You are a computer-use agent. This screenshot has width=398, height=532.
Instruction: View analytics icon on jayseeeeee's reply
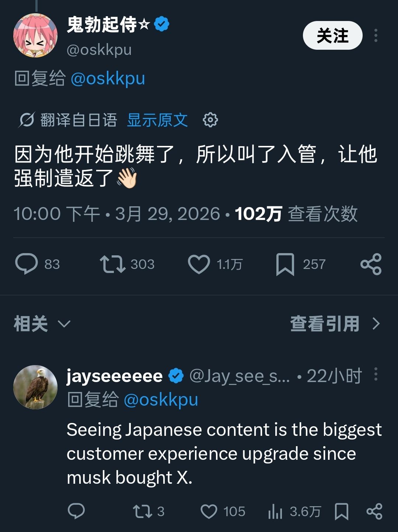pyautogui.click(x=275, y=511)
